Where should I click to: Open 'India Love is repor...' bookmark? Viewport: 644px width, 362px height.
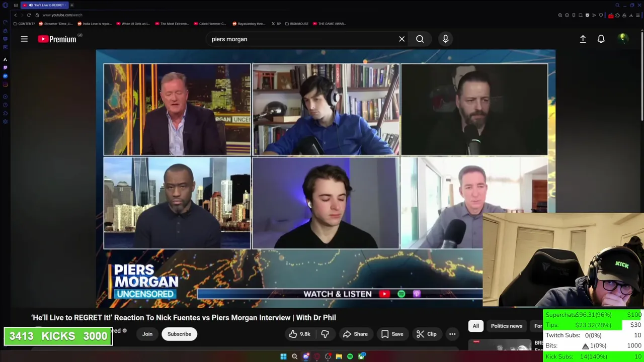tap(95, 24)
